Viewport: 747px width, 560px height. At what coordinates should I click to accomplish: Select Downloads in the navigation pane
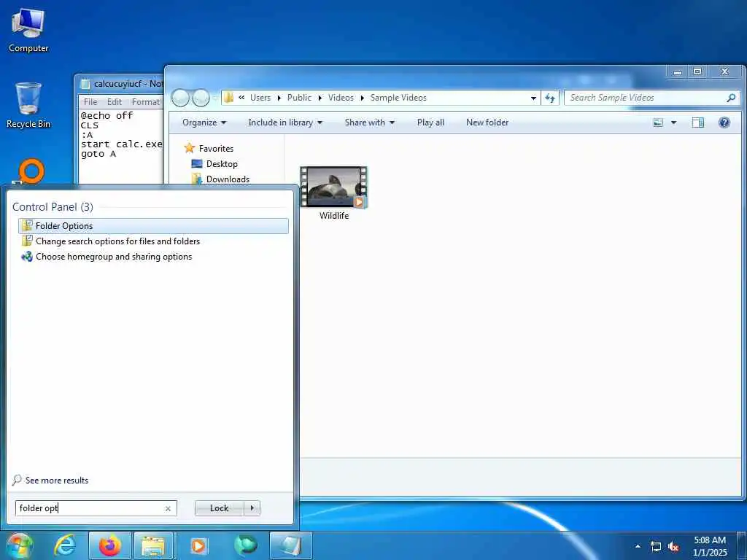[228, 179]
